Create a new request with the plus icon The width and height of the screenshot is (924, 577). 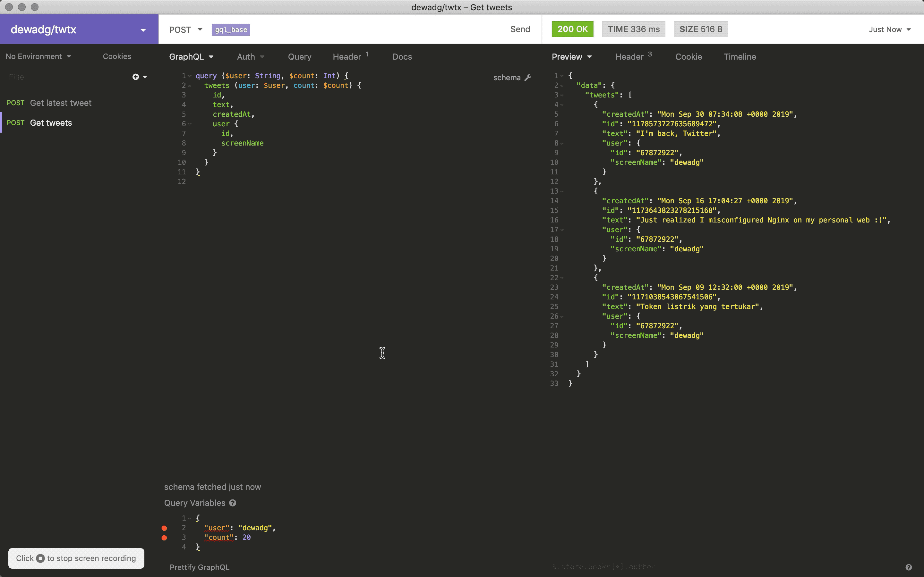tap(135, 77)
